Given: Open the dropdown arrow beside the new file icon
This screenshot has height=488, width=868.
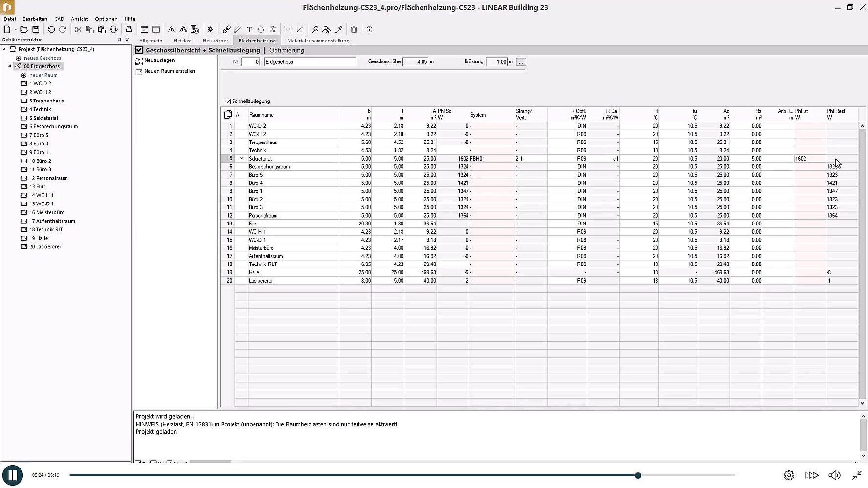Looking at the screenshot, I should [x=15, y=30].
